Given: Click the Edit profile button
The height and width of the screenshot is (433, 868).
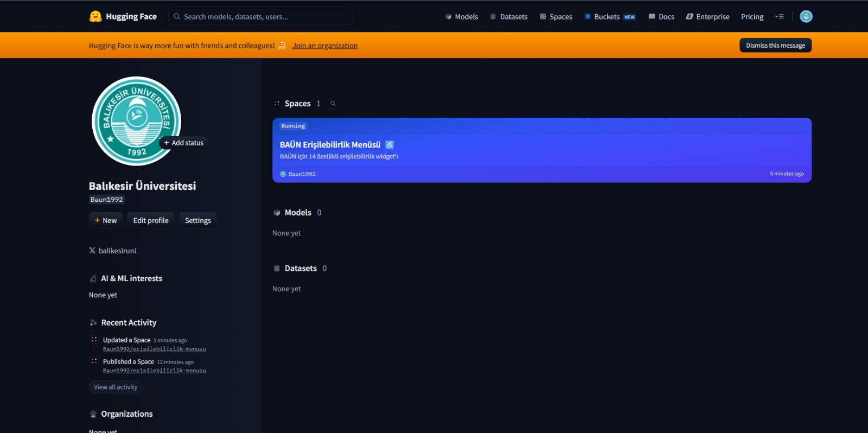Looking at the screenshot, I should [151, 220].
